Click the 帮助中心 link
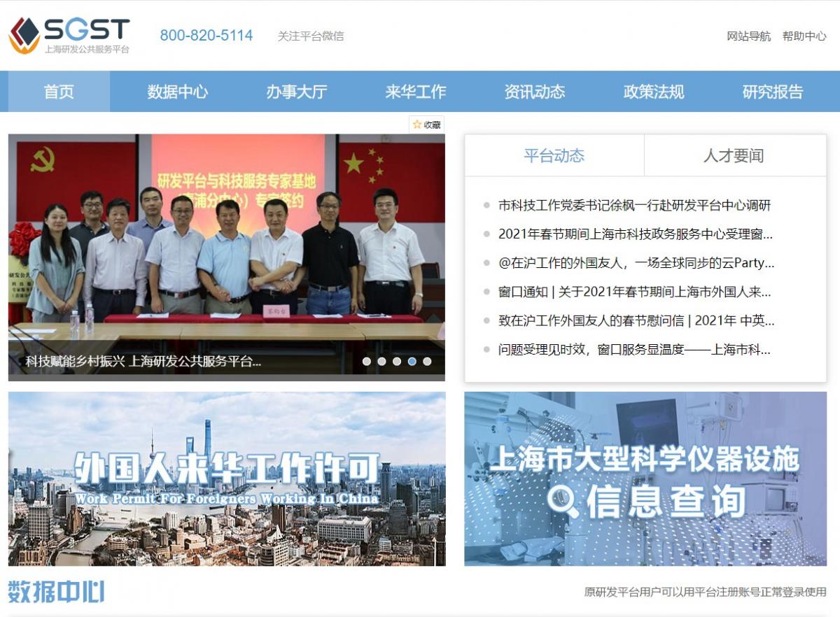 tap(804, 36)
